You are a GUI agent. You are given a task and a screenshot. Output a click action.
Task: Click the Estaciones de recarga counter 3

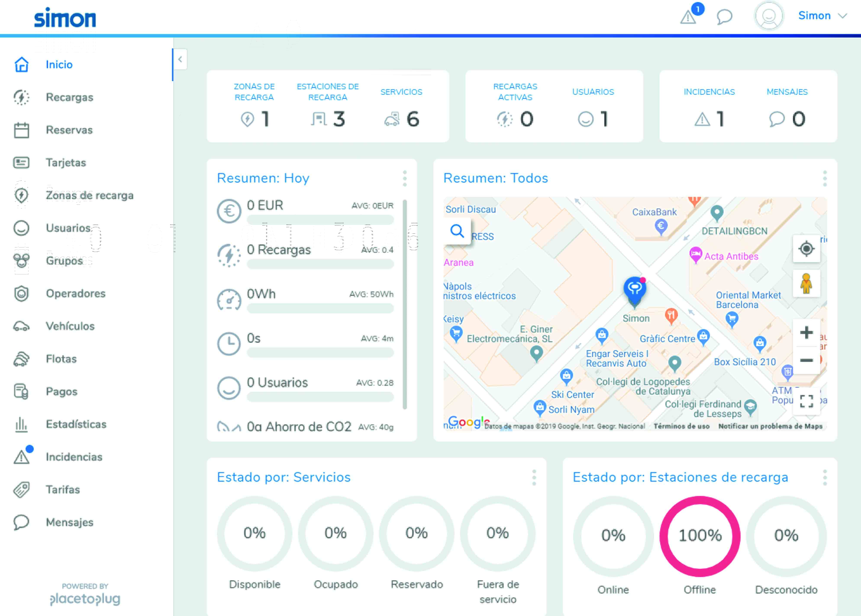pyautogui.click(x=328, y=106)
